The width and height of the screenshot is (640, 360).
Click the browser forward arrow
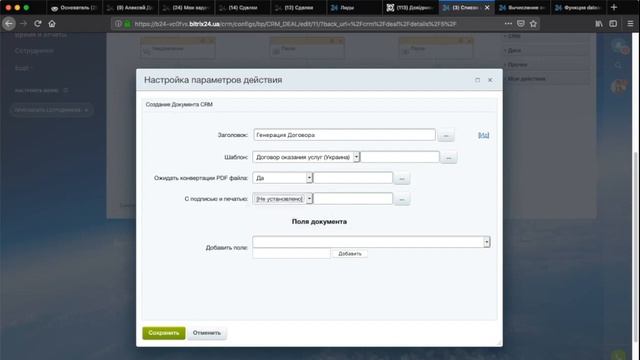point(24,24)
